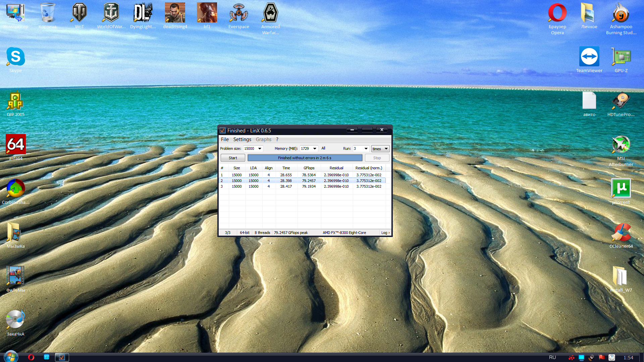Expand the Problem size dropdown
This screenshot has width=644, height=362.
pos(260,148)
